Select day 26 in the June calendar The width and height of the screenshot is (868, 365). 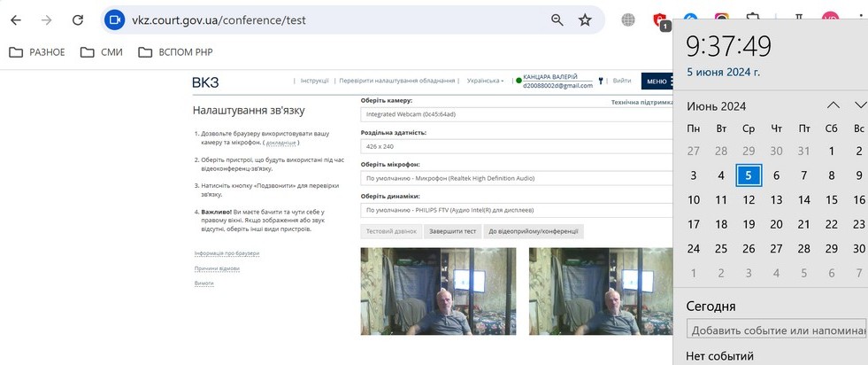[749, 249]
